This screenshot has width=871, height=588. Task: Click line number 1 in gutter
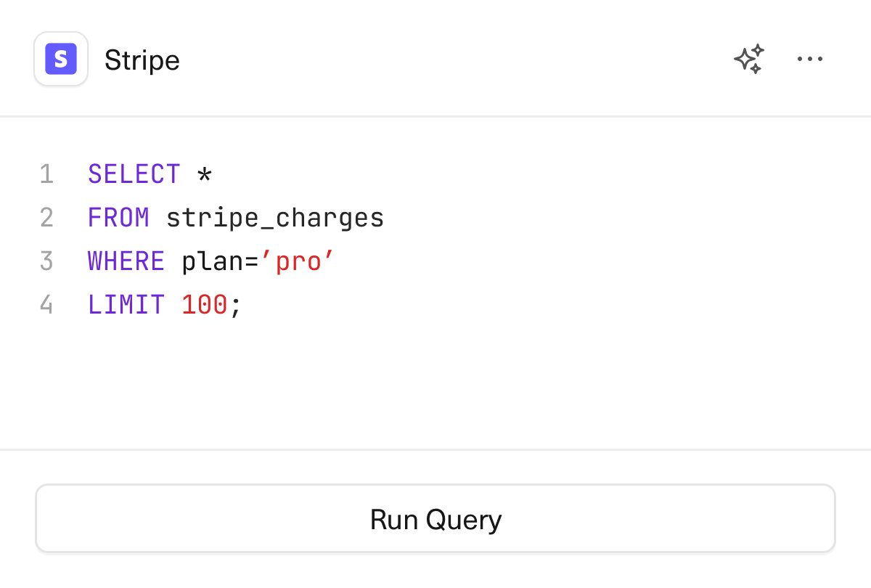pos(46,174)
